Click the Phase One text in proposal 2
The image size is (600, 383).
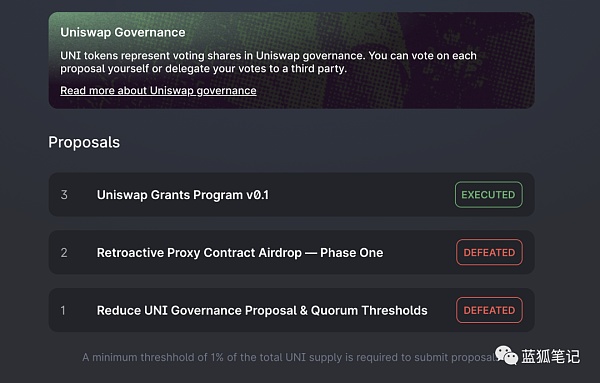351,253
